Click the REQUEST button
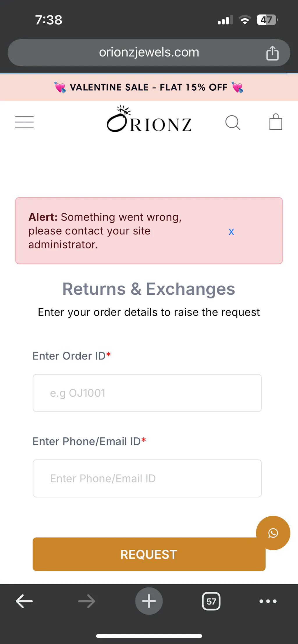298x644 pixels. pos(149,554)
